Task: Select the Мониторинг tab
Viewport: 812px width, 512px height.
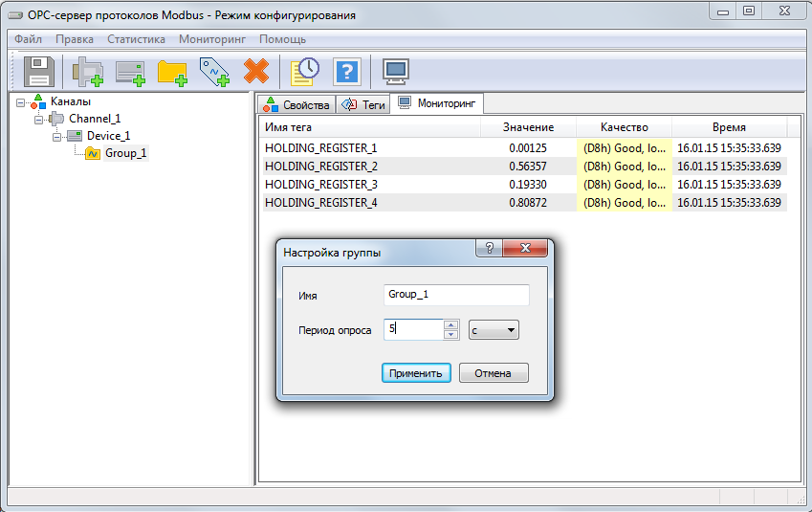Action: coord(436,103)
